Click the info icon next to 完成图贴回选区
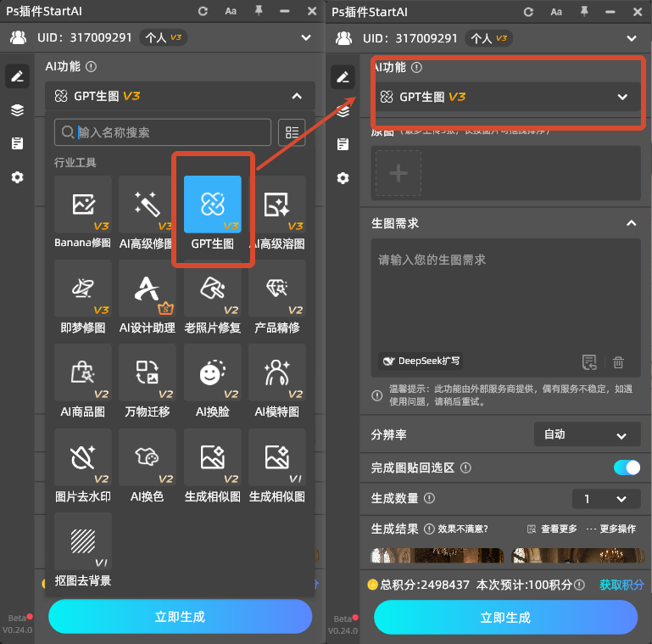 coord(465,468)
